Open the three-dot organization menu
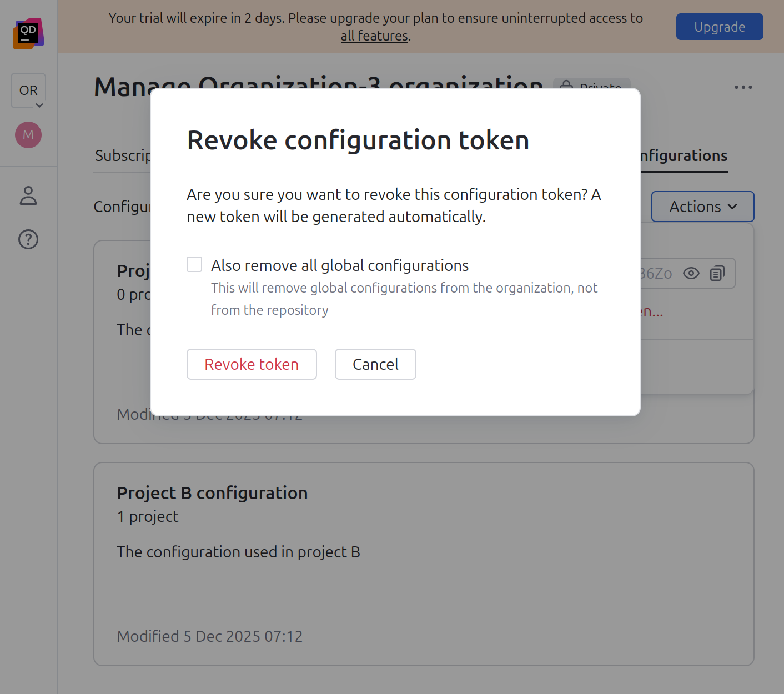 click(x=743, y=87)
